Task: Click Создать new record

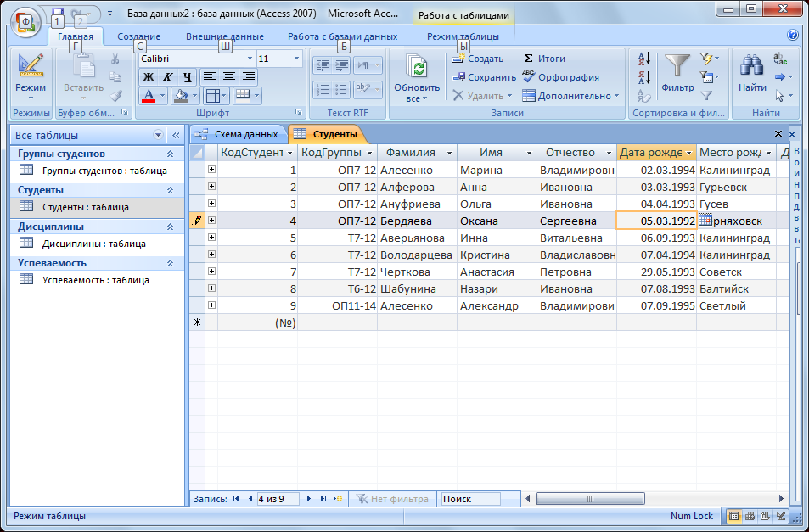Action: (x=477, y=59)
